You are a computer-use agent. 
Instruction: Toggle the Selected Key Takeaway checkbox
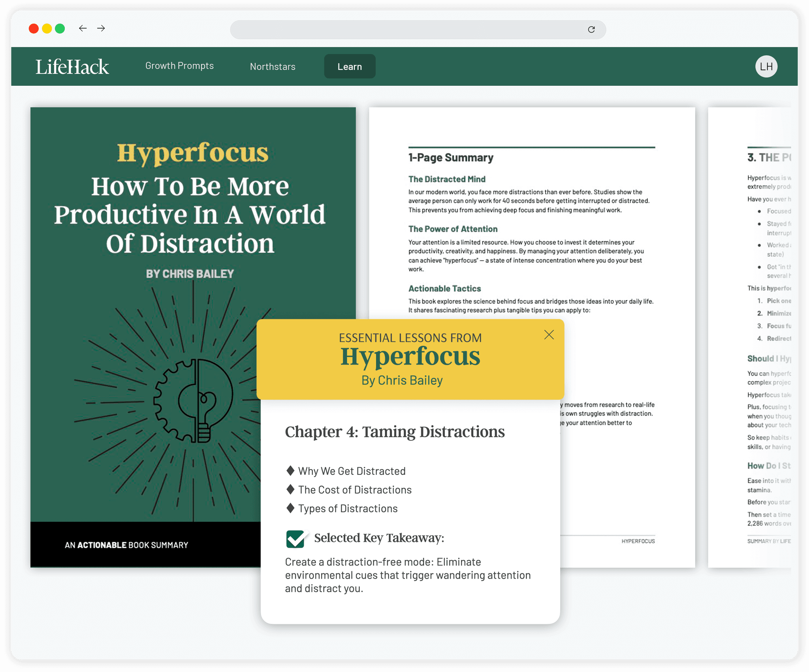pyautogui.click(x=295, y=539)
